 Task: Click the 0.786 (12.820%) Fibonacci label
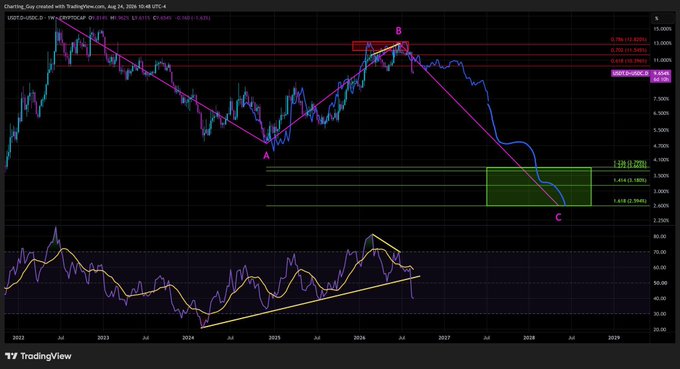pyautogui.click(x=628, y=39)
